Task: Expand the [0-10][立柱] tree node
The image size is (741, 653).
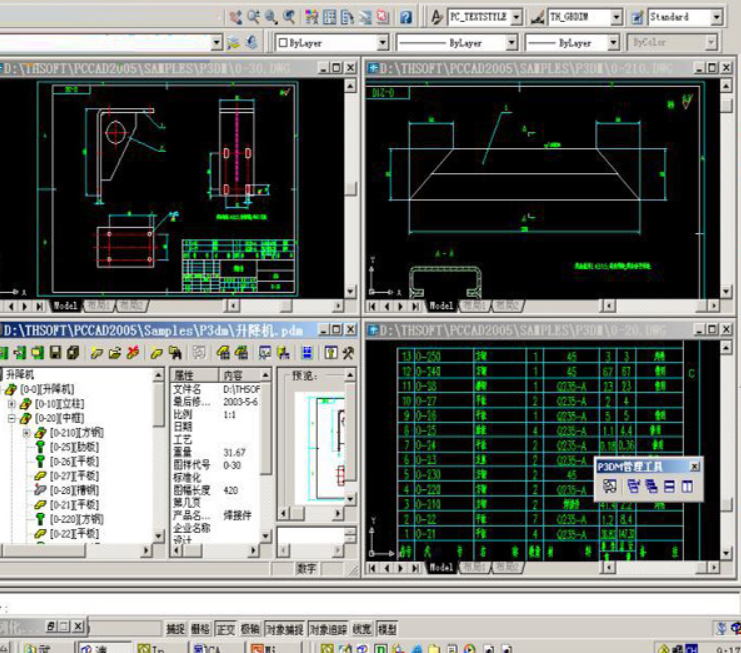Action: point(12,404)
